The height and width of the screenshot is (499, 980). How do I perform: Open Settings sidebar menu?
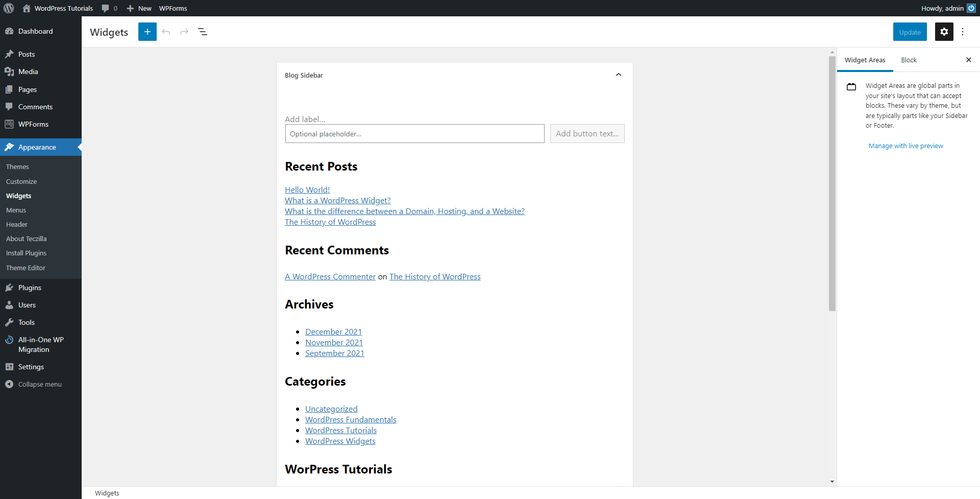41,367
